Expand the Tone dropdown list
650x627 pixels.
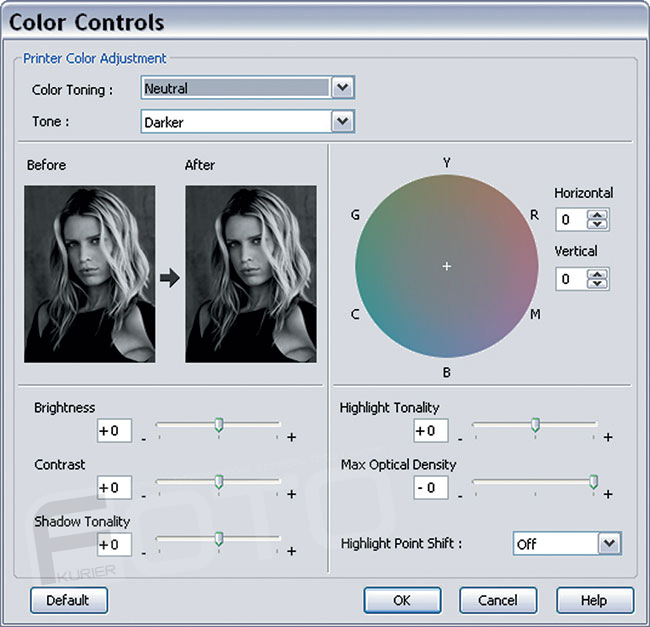point(343,122)
